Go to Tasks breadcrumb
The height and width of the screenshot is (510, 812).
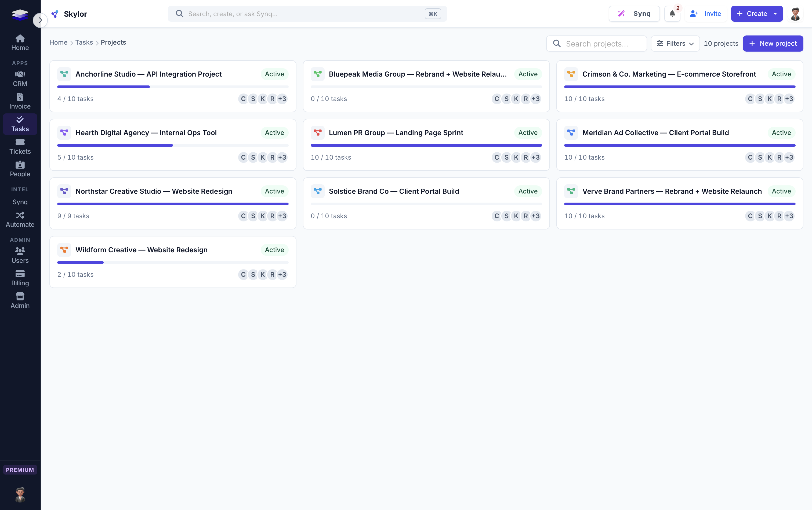[84, 42]
